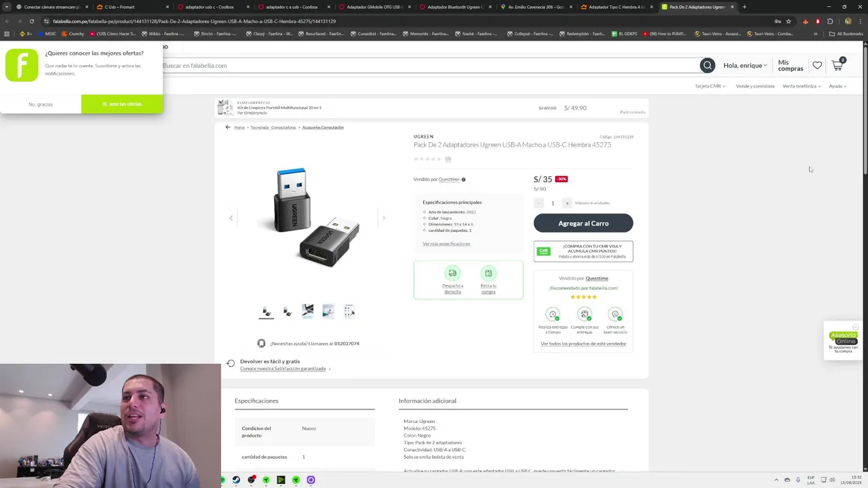
Task: Click the Falabella green logo icon
Action: [22, 66]
